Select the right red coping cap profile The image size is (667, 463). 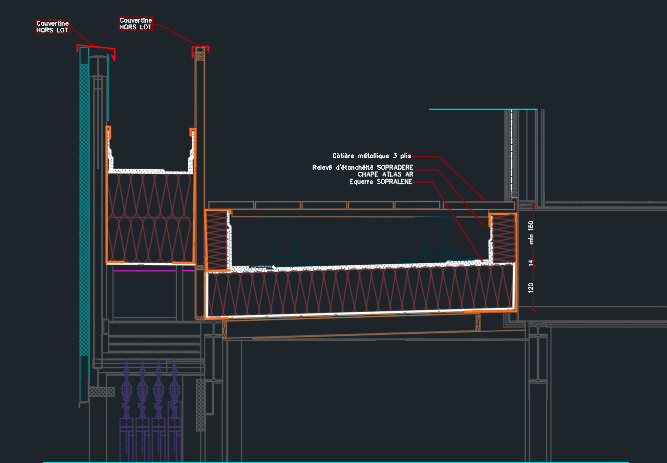click(x=201, y=48)
